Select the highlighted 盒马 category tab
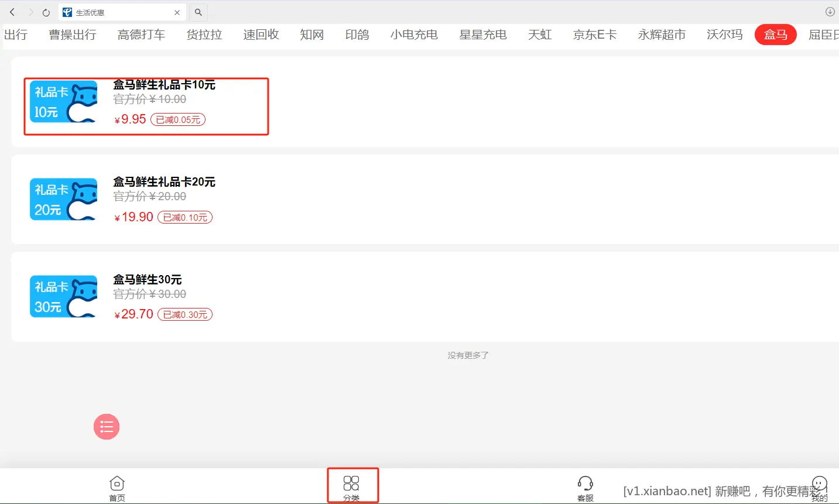 [776, 35]
